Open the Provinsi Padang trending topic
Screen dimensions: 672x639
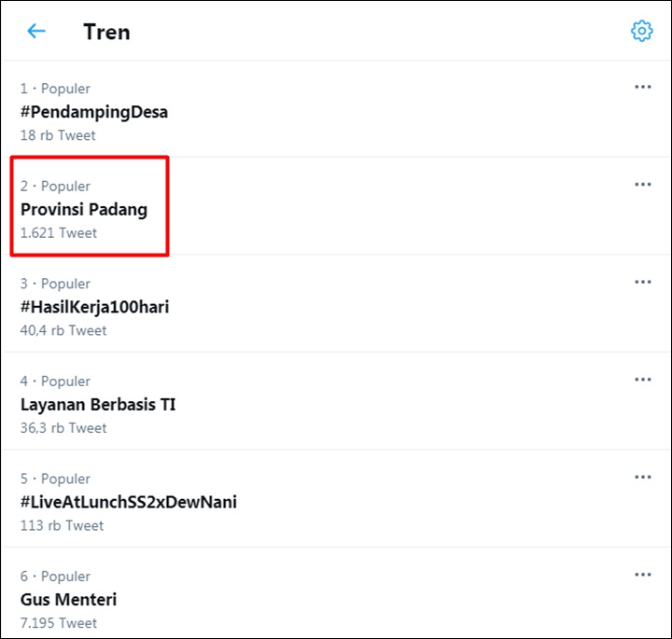click(84, 210)
